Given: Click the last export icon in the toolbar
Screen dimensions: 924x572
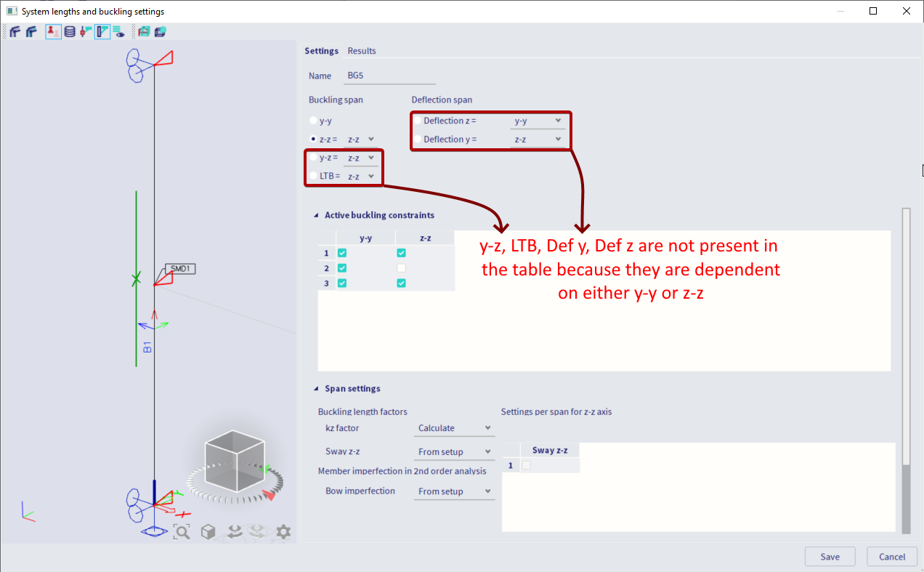Looking at the screenshot, I should [x=160, y=31].
